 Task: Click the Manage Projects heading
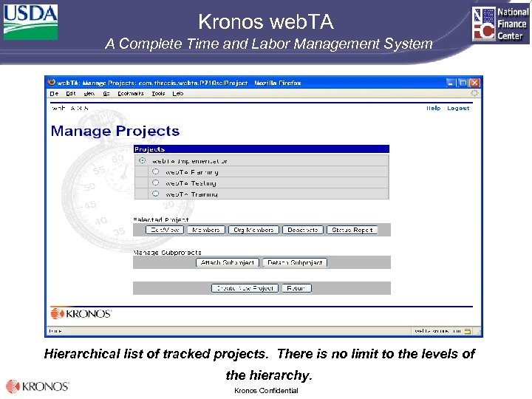115,131
